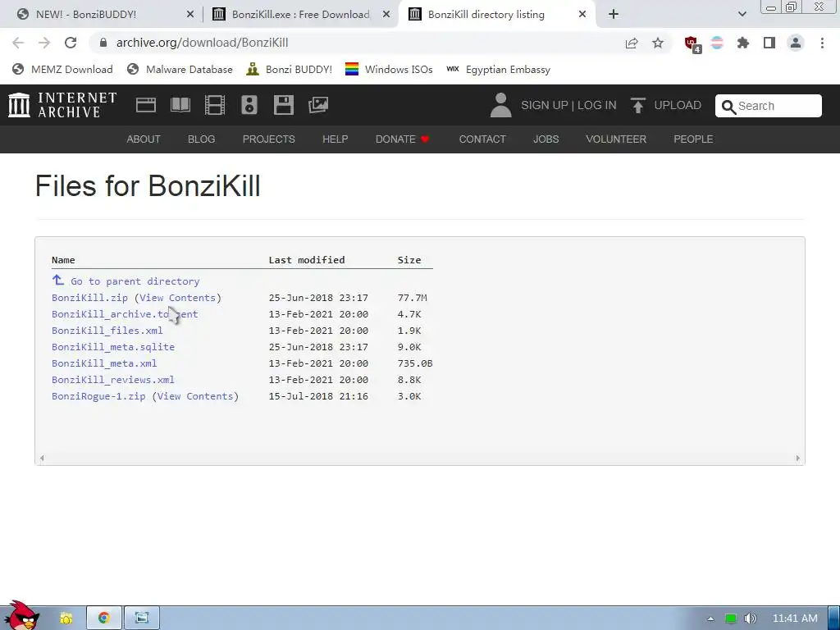Close the BonziKill.exe Free Download tab
The image size is (840, 630).
(386, 15)
